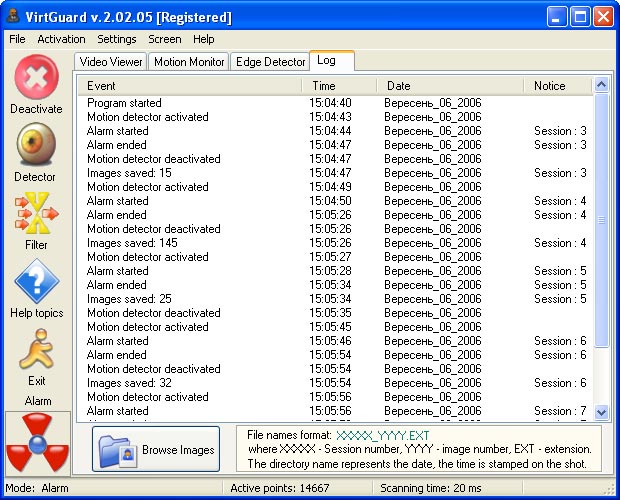Open the Settings menu
The width and height of the screenshot is (620, 500).
coord(117,39)
